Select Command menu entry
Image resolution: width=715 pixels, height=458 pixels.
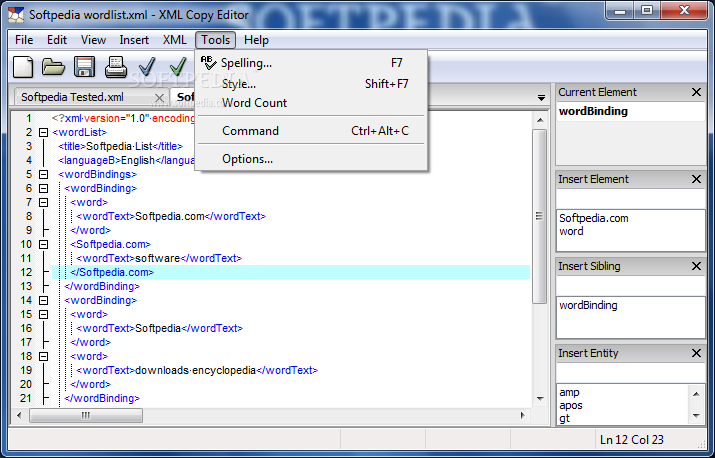point(311,131)
